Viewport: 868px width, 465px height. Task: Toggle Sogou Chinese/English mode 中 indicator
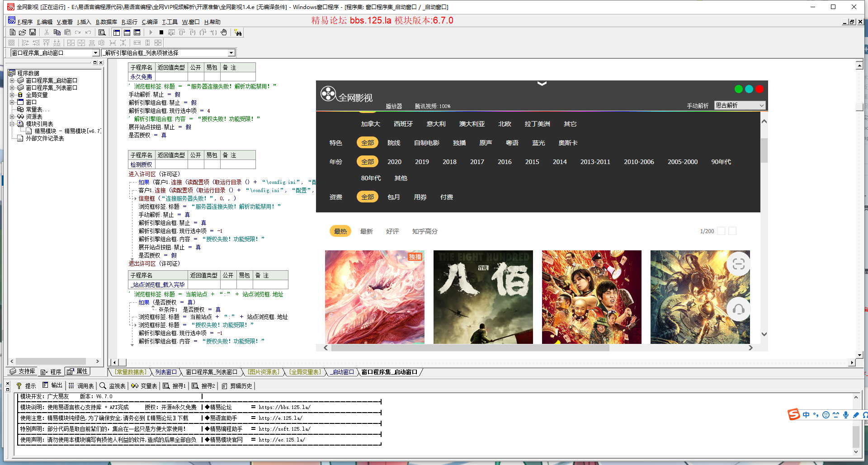[x=806, y=415]
